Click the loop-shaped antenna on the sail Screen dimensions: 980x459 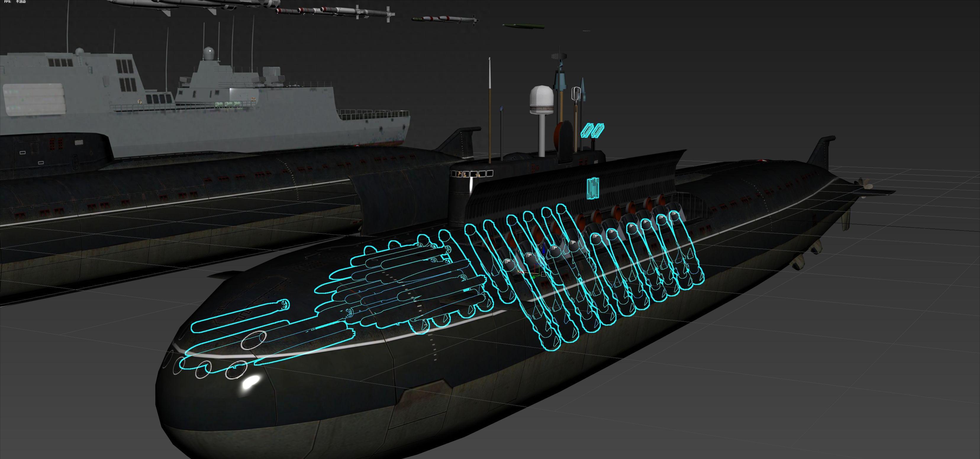coord(576,94)
